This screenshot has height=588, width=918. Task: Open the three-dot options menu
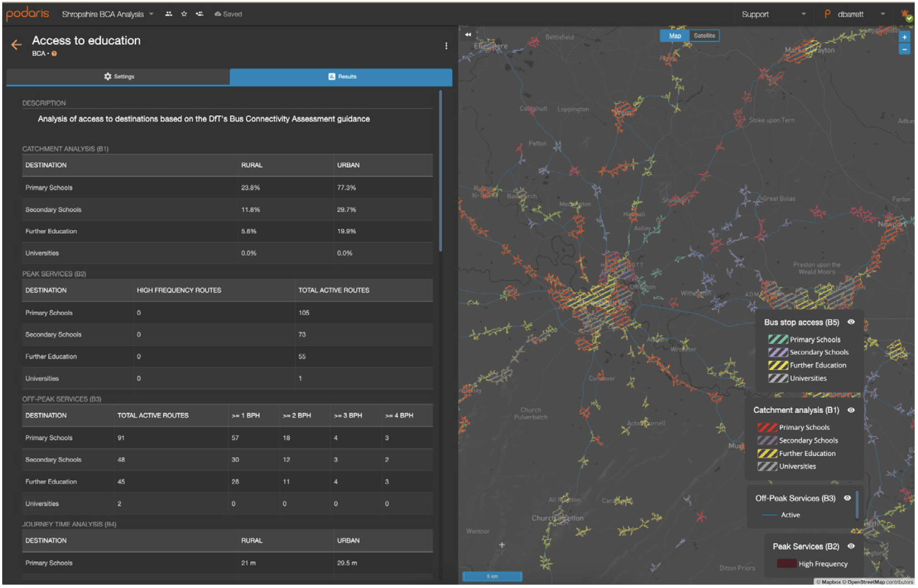tap(446, 46)
